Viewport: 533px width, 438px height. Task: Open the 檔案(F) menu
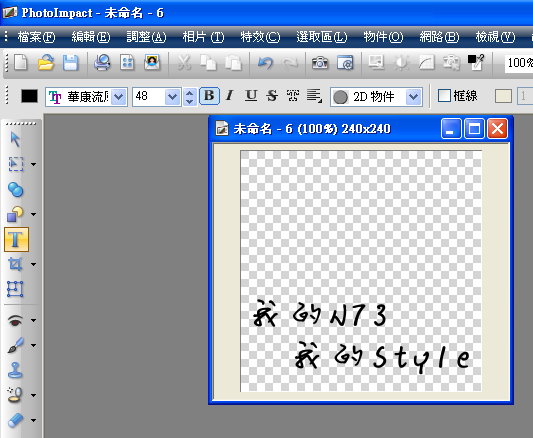pyautogui.click(x=36, y=37)
